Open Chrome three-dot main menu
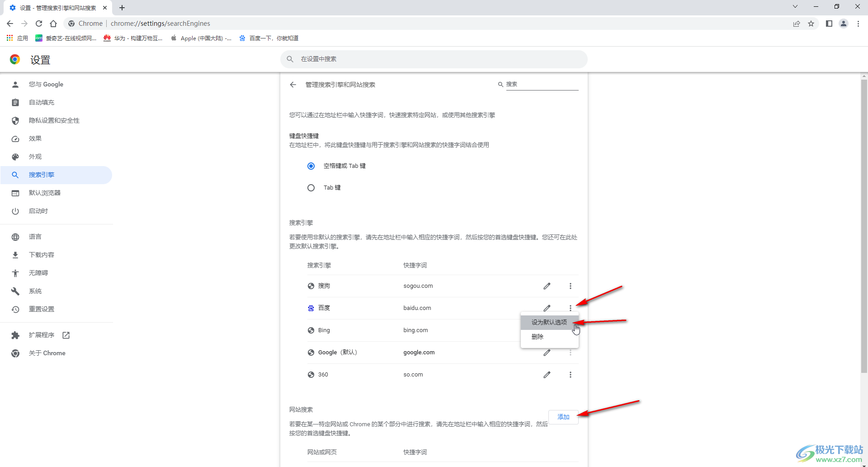The width and height of the screenshot is (868, 467). 858,24
